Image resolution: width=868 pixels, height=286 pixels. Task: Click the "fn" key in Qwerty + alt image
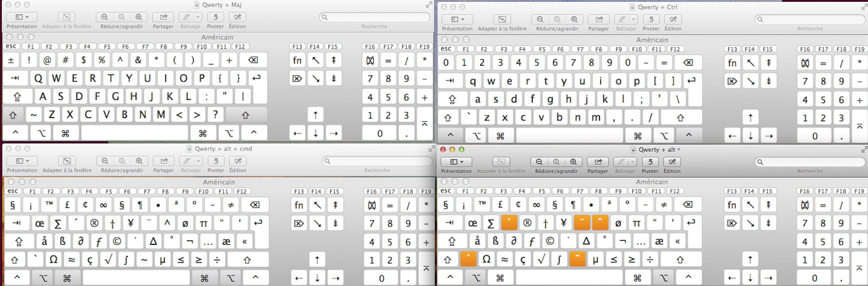[x=732, y=205]
